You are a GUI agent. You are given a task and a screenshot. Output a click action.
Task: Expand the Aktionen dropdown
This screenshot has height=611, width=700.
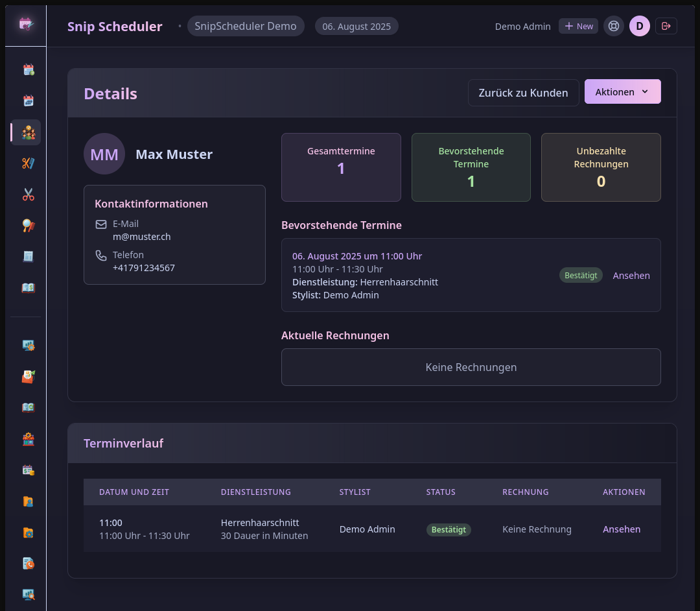pyautogui.click(x=622, y=92)
